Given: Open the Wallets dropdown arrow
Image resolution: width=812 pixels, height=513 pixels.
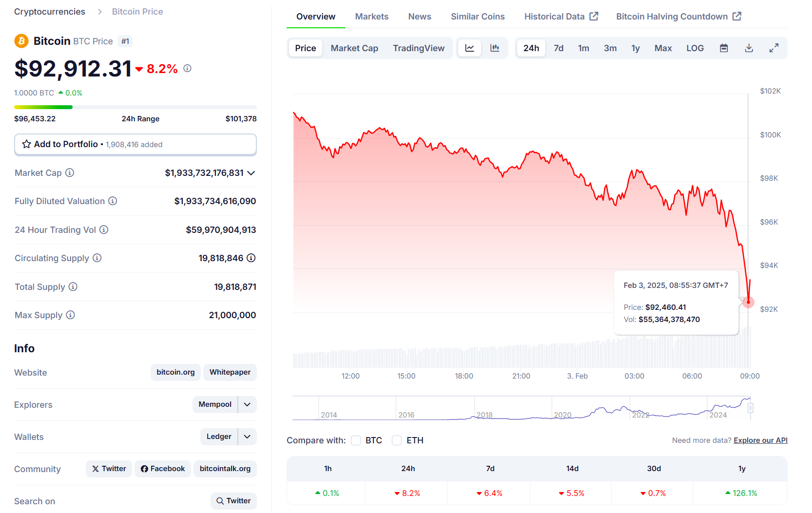Looking at the screenshot, I should tap(247, 437).
